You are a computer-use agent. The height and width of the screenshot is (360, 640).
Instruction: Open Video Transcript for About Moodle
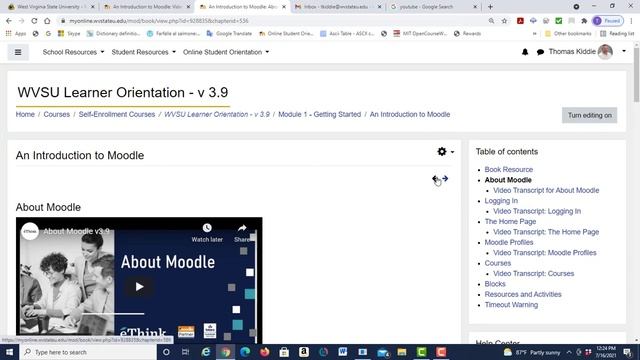[x=546, y=190]
